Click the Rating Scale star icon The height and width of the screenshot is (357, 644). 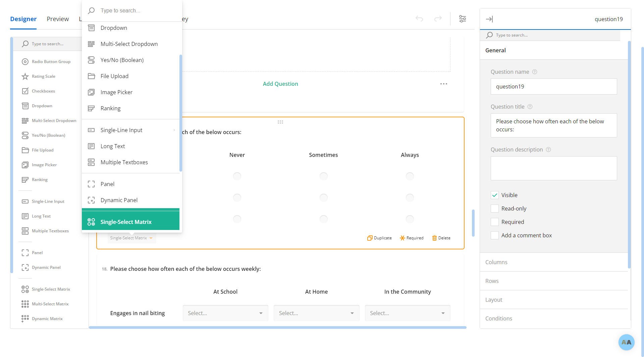pos(25,76)
